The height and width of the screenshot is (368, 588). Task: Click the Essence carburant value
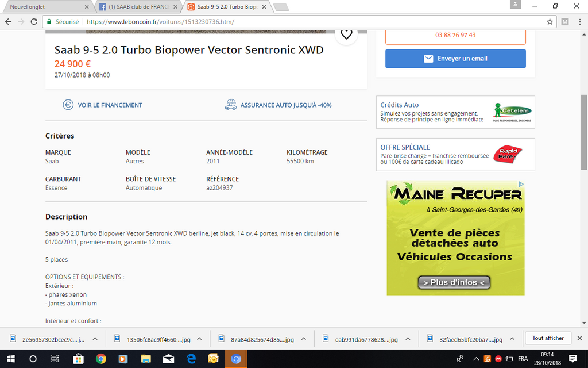56,188
